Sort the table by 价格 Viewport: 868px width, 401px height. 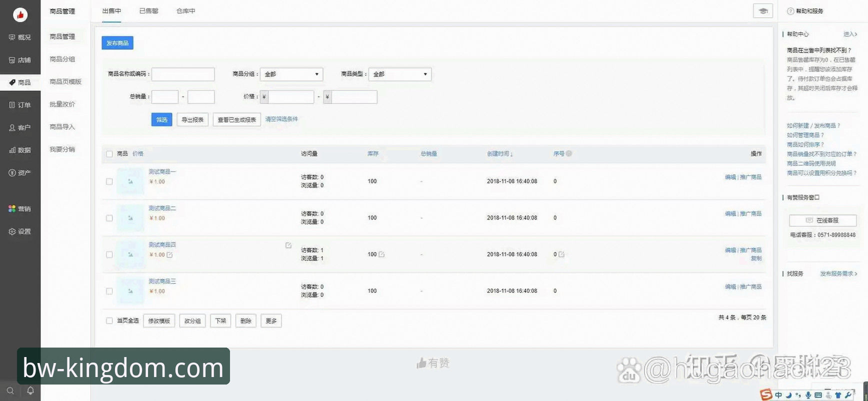pos(138,154)
